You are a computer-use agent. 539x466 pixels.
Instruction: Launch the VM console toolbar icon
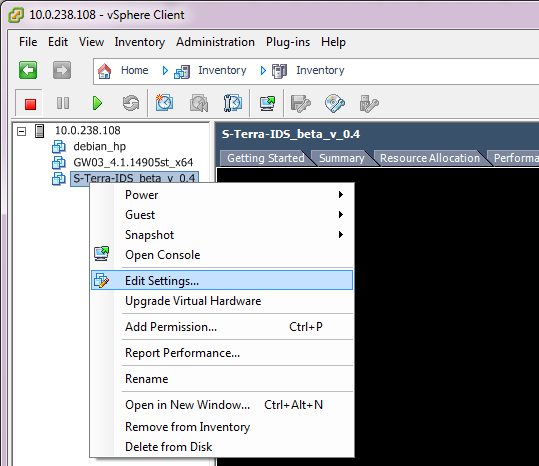(267, 103)
